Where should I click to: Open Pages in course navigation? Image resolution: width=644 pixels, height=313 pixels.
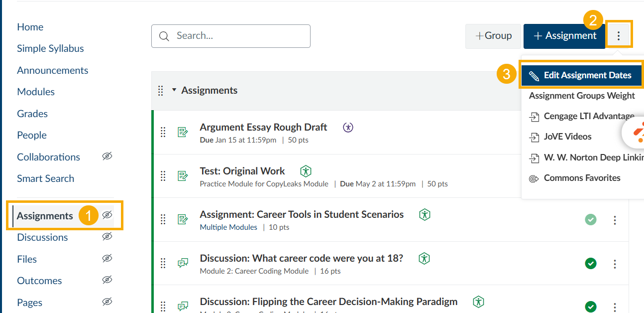(x=29, y=303)
